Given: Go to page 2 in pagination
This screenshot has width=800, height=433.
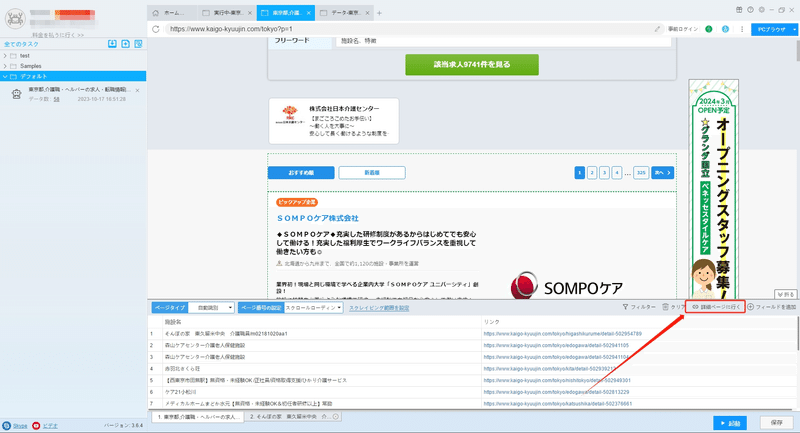Looking at the screenshot, I should tap(592, 173).
